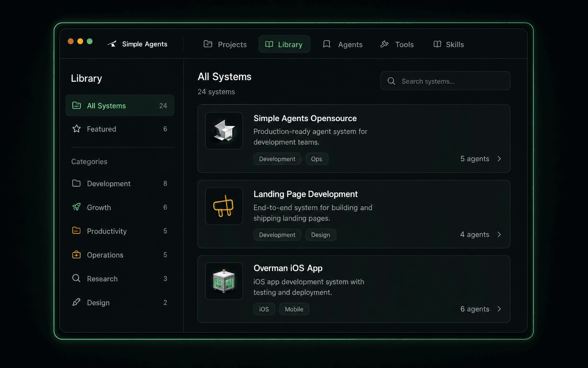Screen dimensions: 588x368
Task: Click the Growth rocket icon
Action: point(76,207)
